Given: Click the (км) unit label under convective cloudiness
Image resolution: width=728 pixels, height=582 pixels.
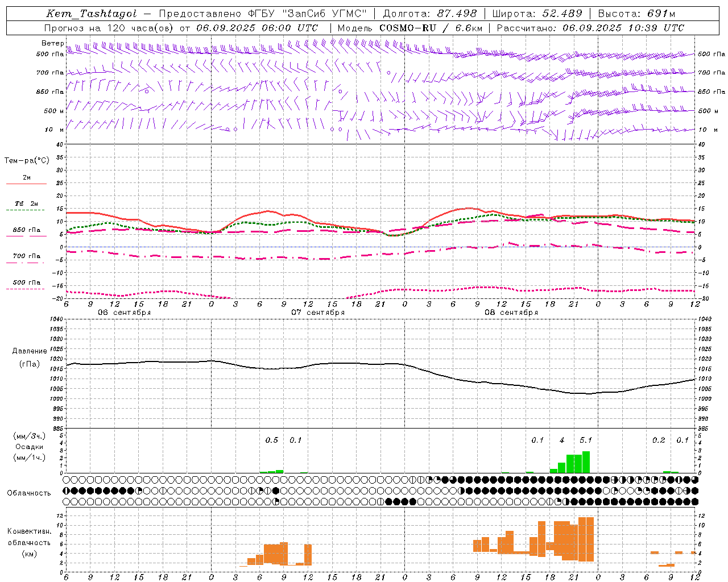Looking at the screenshot, I should [30, 554].
